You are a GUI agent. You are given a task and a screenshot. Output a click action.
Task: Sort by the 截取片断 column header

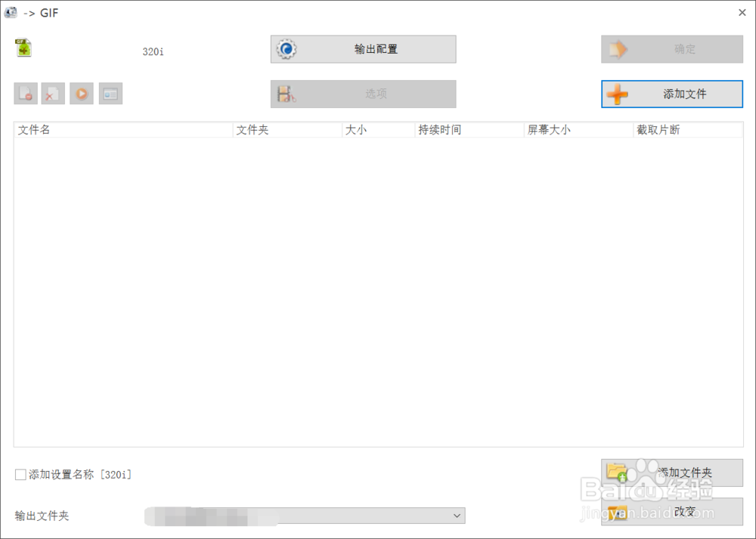[688, 130]
